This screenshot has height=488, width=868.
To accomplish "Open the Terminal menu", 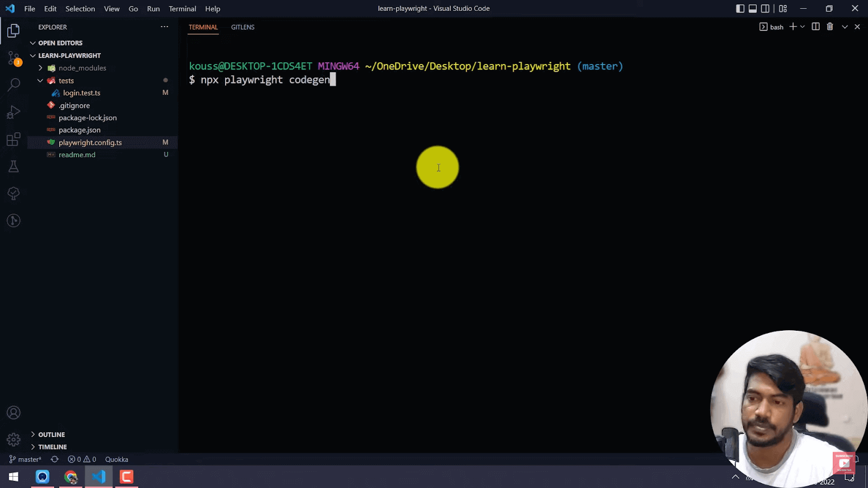I will click(x=182, y=9).
